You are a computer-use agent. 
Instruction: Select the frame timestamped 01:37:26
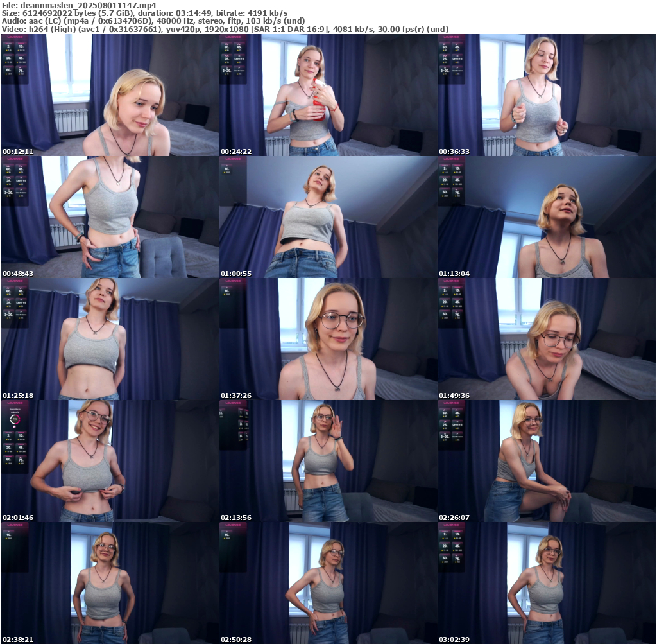[x=328, y=339]
